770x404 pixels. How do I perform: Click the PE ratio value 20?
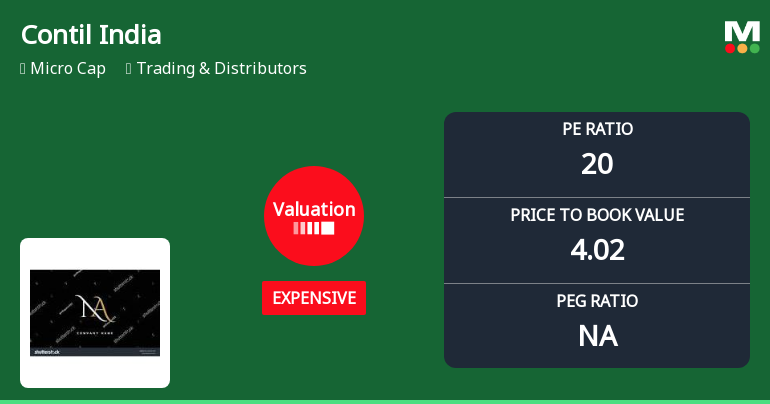tap(597, 164)
